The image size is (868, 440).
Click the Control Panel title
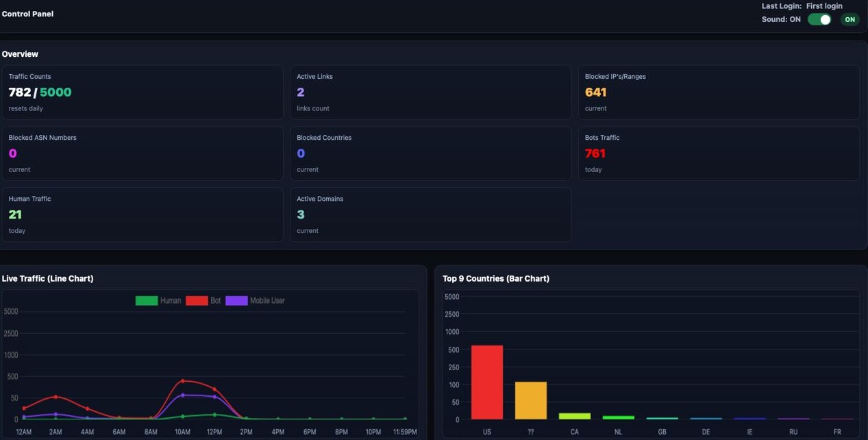click(x=27, y=14)
